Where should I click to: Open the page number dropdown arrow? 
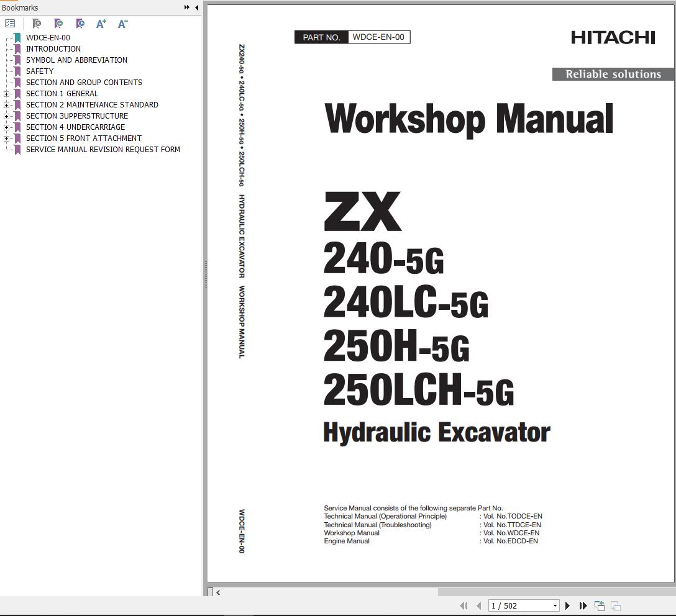[x=555, y=605]
